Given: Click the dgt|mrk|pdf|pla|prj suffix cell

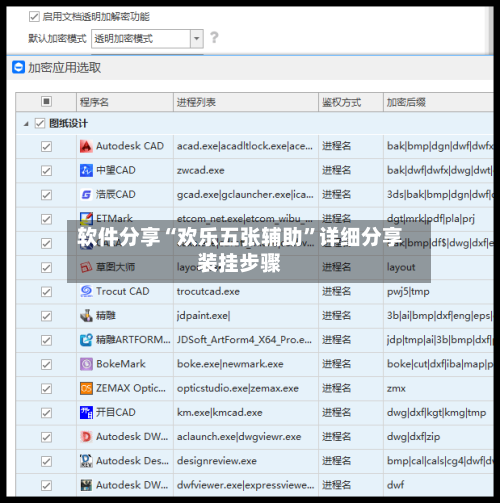Looking at the screenshot, I should pos(438,218).
